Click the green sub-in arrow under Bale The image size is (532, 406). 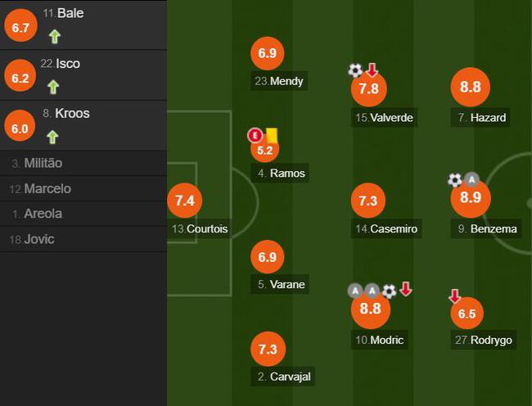coord(54,36)
